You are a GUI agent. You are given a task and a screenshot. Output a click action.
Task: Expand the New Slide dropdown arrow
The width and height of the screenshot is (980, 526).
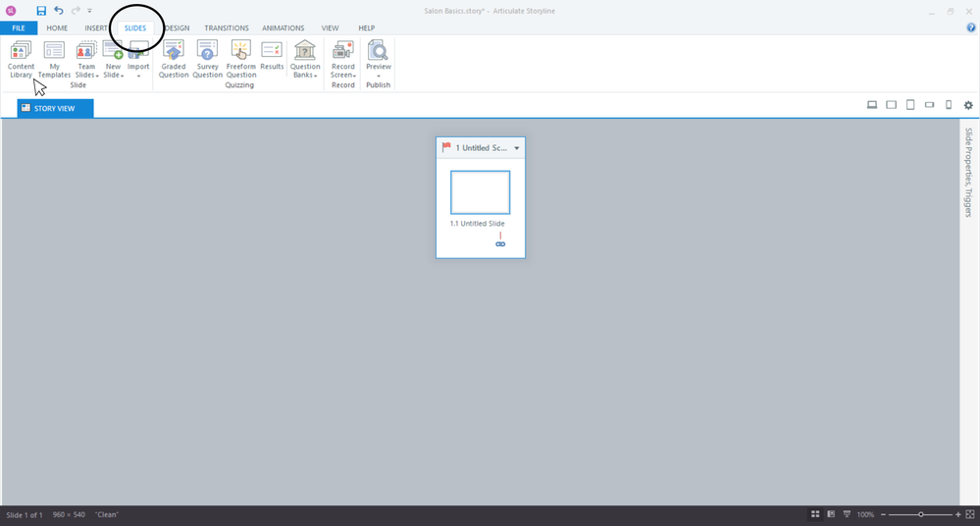122,76
